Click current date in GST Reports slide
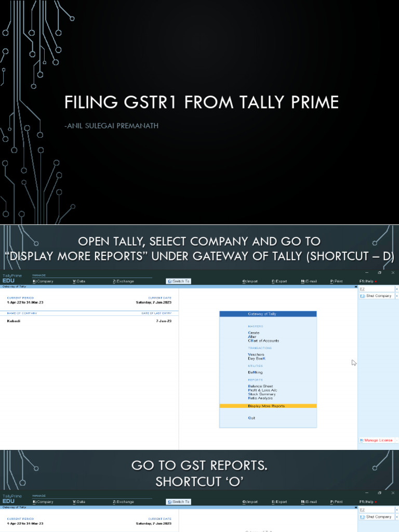Viewport: 399px width, 532px height. tap(154, 524)
